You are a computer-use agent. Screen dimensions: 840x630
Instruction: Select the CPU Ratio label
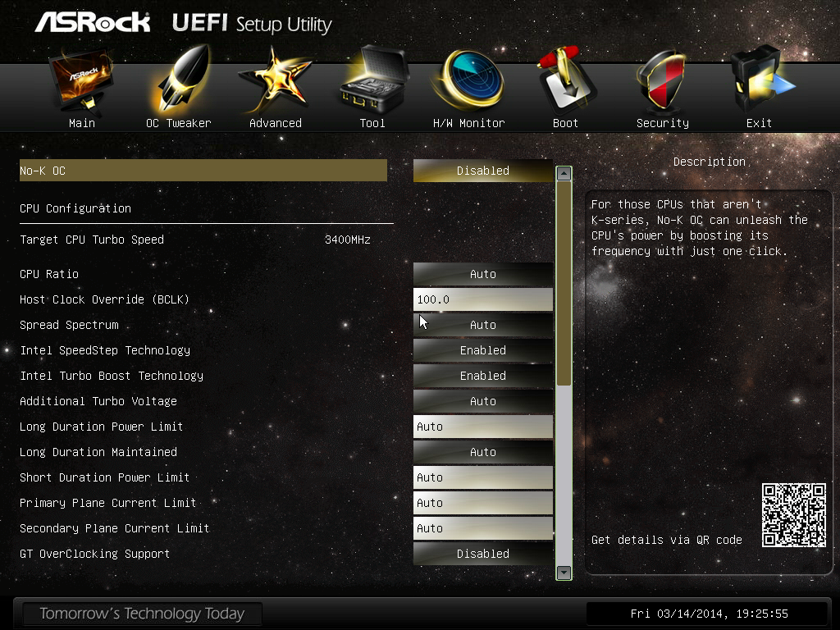(x=49, y=274)
